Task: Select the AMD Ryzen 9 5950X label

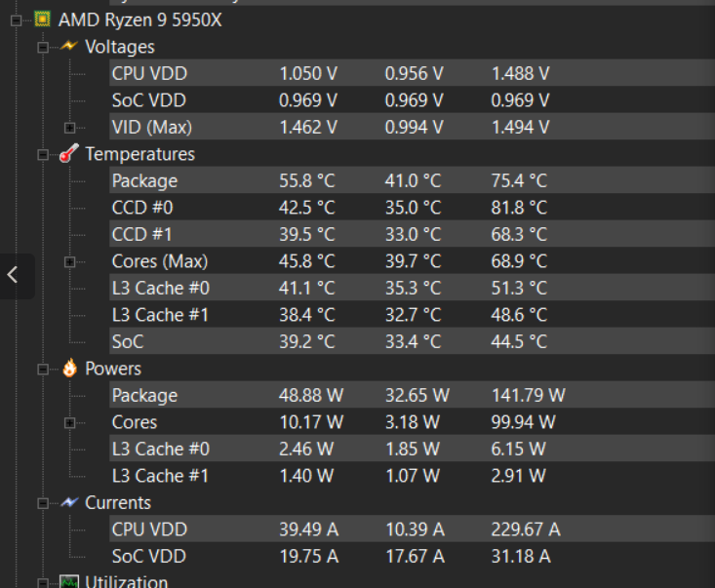Action: pos(140,20)
